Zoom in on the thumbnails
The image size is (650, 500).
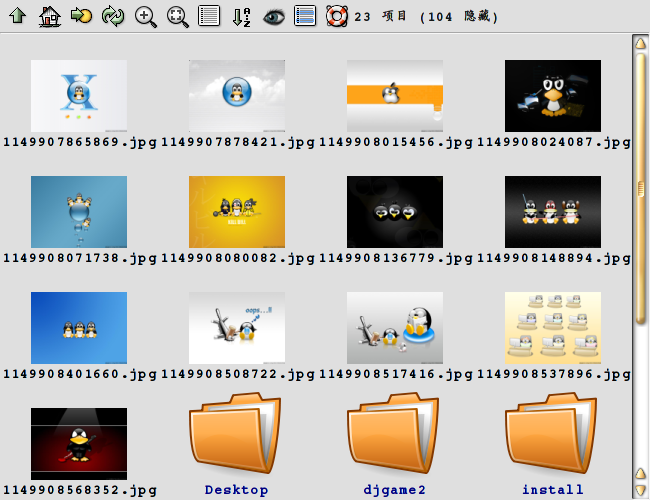146,17
